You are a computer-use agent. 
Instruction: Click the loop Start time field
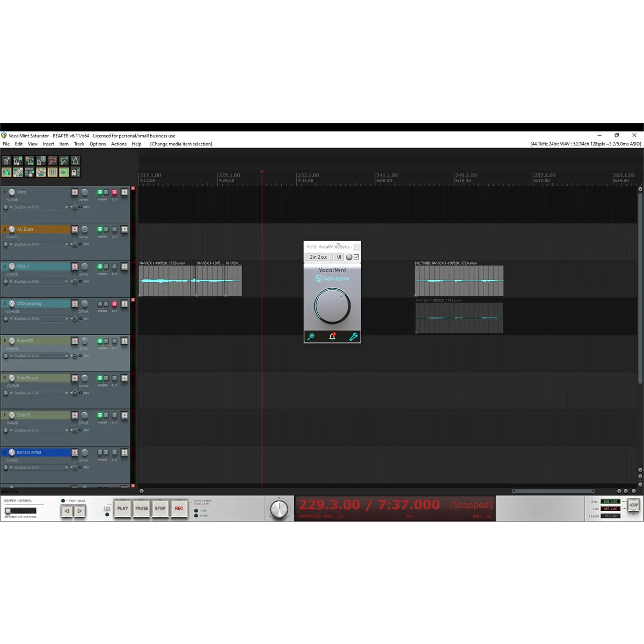click(610, 502)
